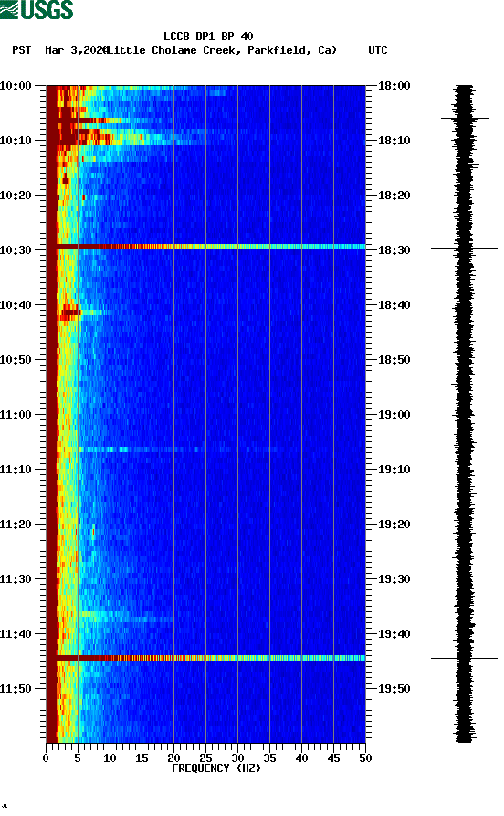Click the '18:20' UTC time label
Image resolution: width=504 pixels, height=816 pixels.
[394, 196]
